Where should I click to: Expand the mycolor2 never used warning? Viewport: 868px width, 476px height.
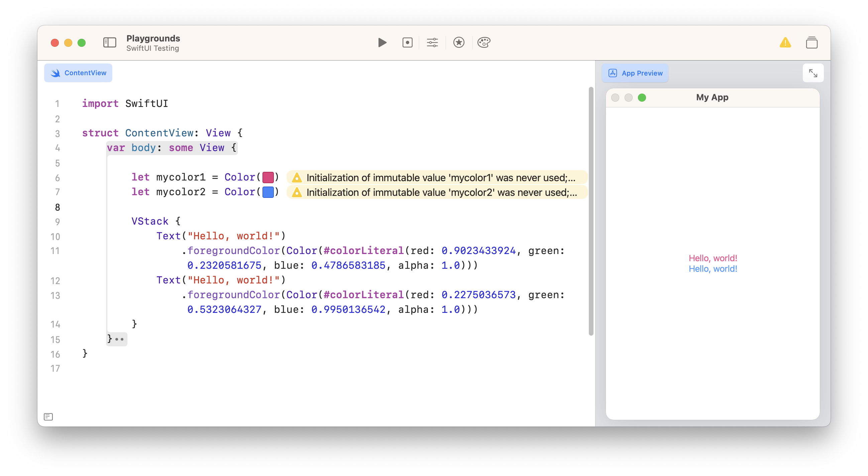(x=437, y=192)
